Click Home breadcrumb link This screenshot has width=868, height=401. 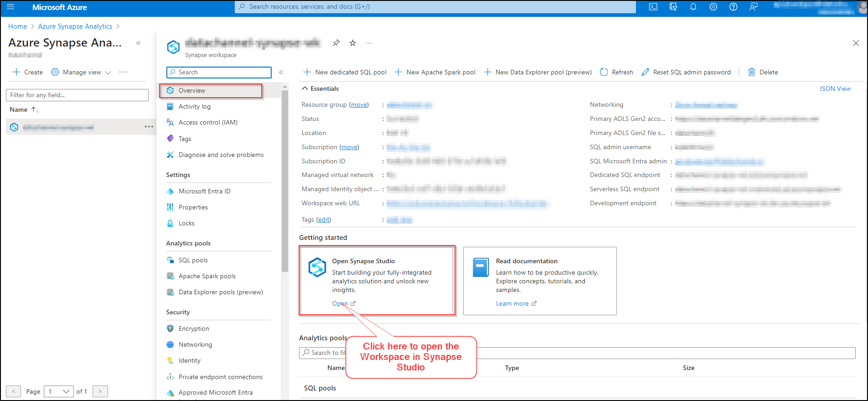point(17,26)
